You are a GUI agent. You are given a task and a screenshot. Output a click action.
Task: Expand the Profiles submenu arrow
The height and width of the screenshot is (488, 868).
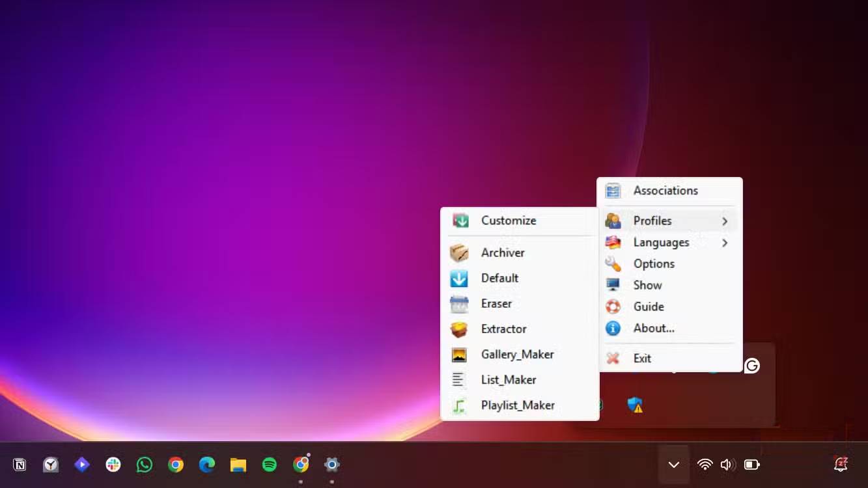(724, 221)
